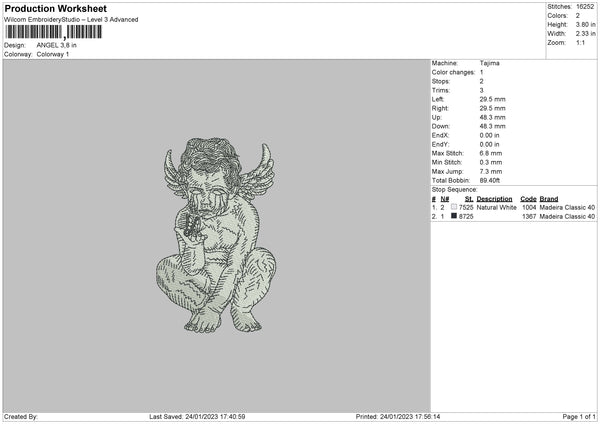600x424 pixels.
Task: Click the Zoom value 1:1
Action: [x=580, y=42]
